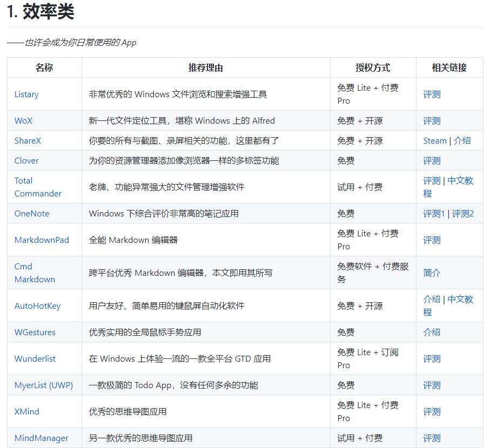491x448 pixels.
Task: Visit the Steam link for ShareX
Action: (x=434, y=140)
